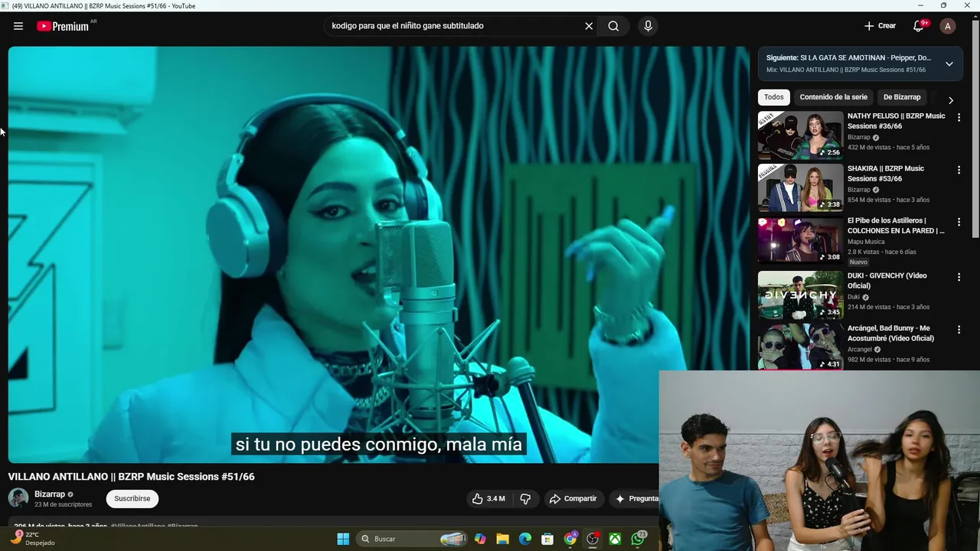Click the #Bizarrap hashtag

182,527
